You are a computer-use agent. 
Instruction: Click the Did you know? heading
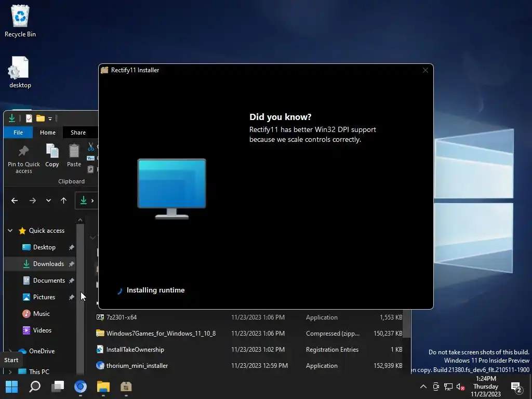pos(280,117)
